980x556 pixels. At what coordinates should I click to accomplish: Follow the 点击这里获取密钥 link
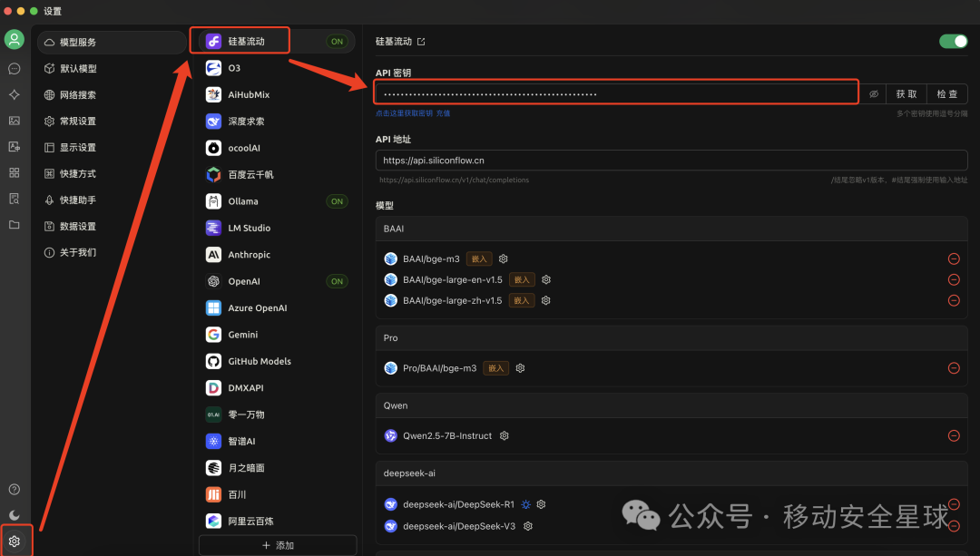tap(404, 113)
